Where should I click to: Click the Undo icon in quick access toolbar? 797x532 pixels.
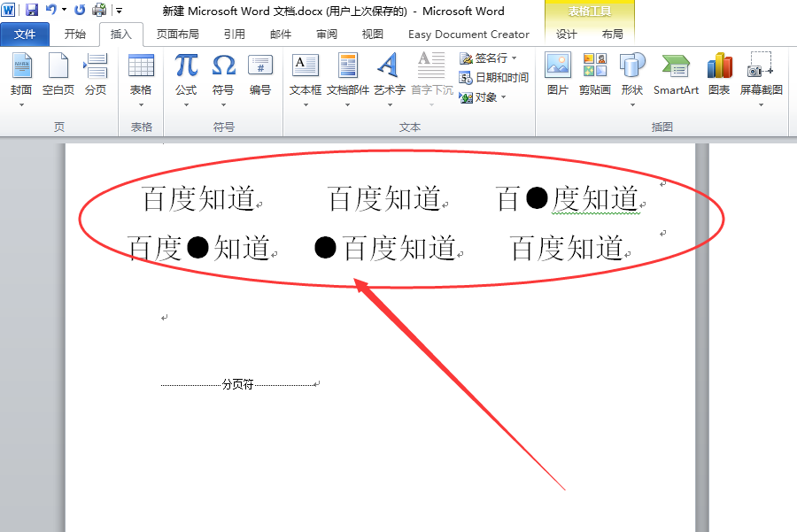coord(50,10)
